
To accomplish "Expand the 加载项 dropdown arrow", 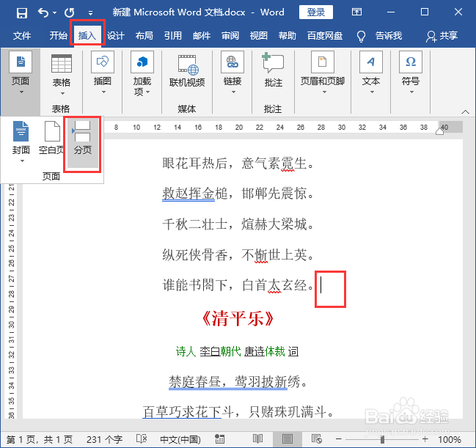I will pyautogui.click(x=148, y=92).
